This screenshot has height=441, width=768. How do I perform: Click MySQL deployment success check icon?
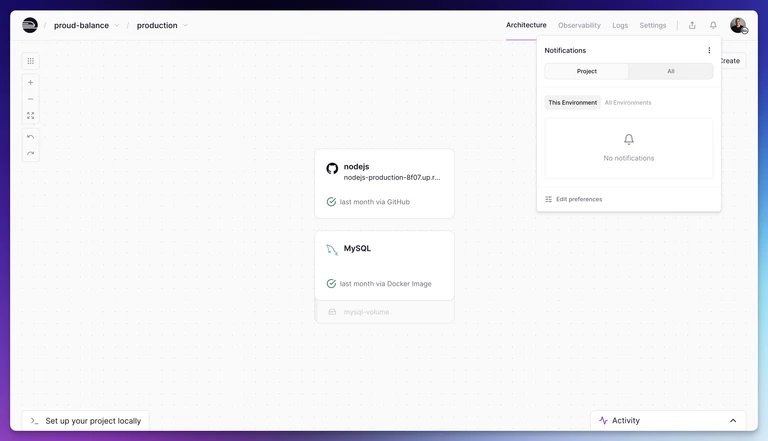click(x=331, y=284)
